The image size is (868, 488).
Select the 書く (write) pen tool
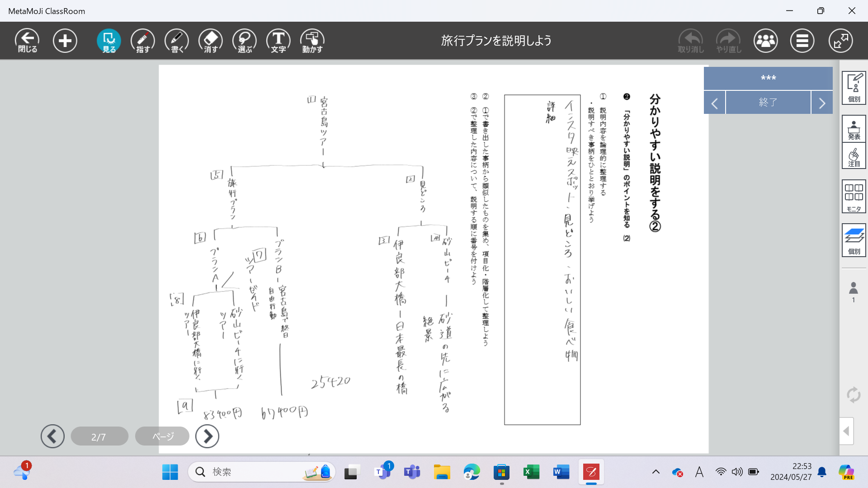(x=176, y=41)
